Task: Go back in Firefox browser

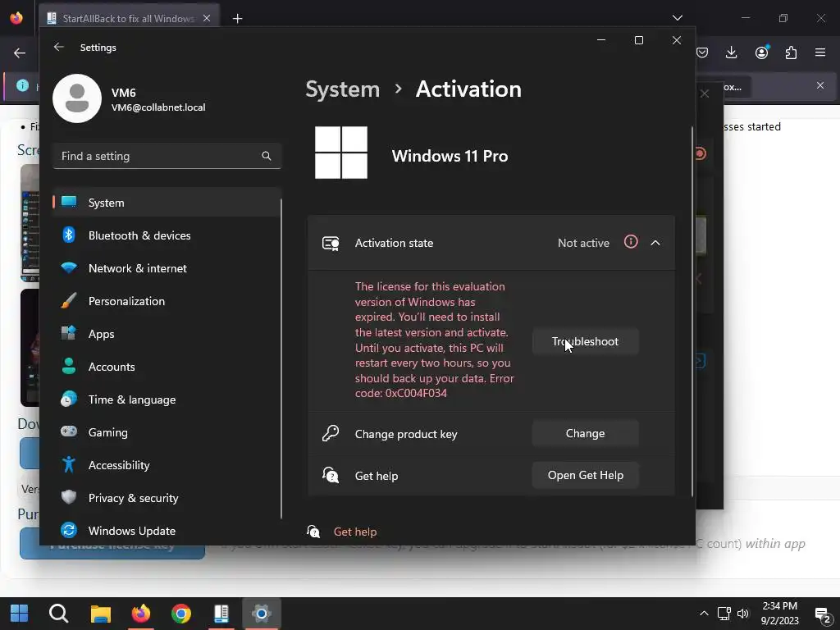Action: (x=20, y=53)
